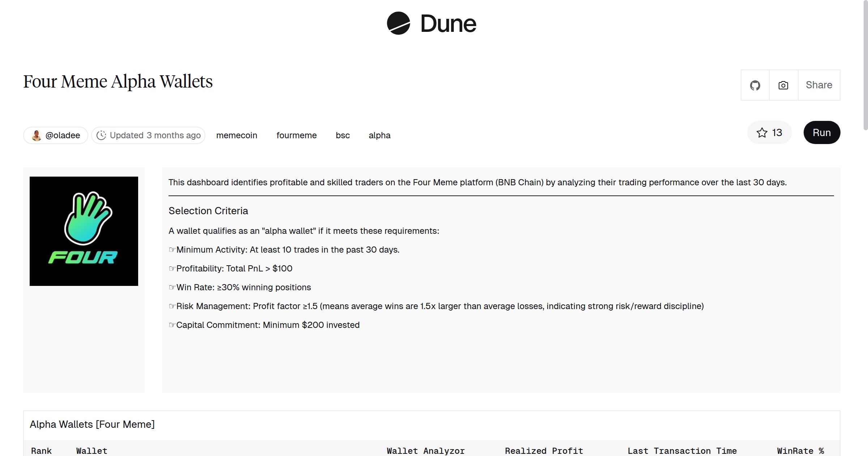The width and height of the screenshot is (868, 456).
Task: Sort by the Realized Profit column header
Action: pyautogui.click(x=544, y=451)
